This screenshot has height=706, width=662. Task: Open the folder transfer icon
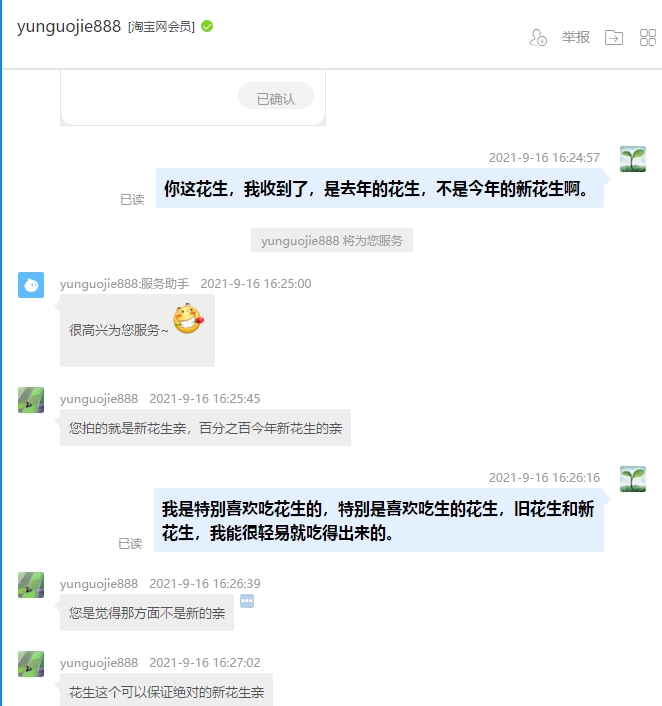(614, 37)
